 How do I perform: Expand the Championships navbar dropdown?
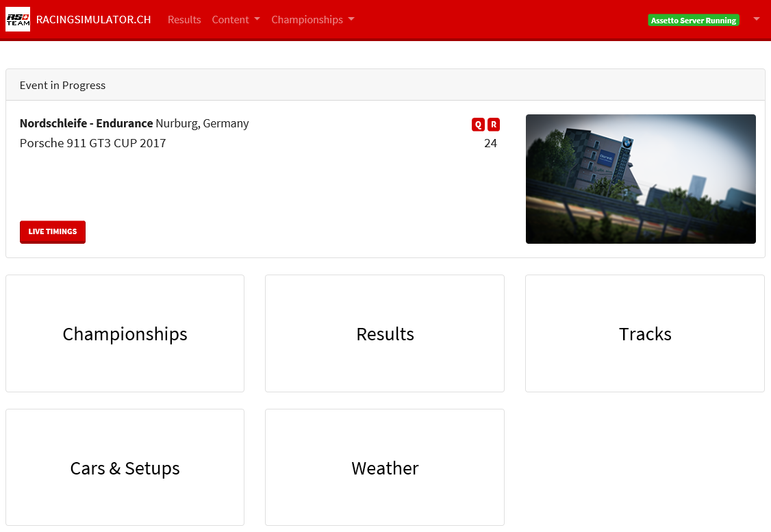[x=313, y=20]
